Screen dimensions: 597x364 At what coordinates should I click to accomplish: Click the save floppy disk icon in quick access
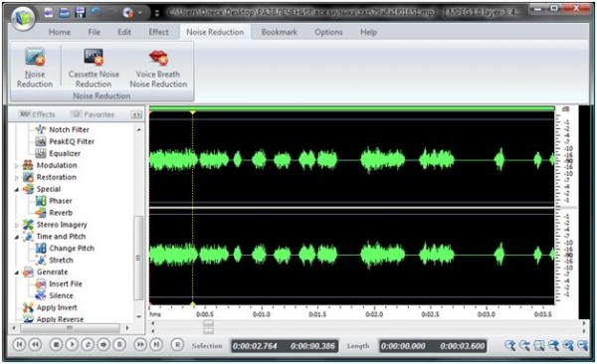(80, 13)
